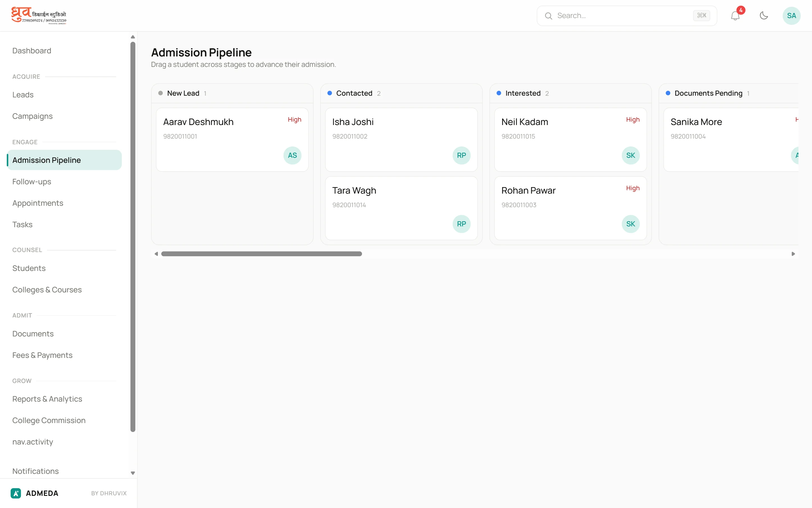Image resolution: width=812 pixels, height=508 pixels.
Task: Open the notifications bell icon
Action: click(x=735, y=16)
